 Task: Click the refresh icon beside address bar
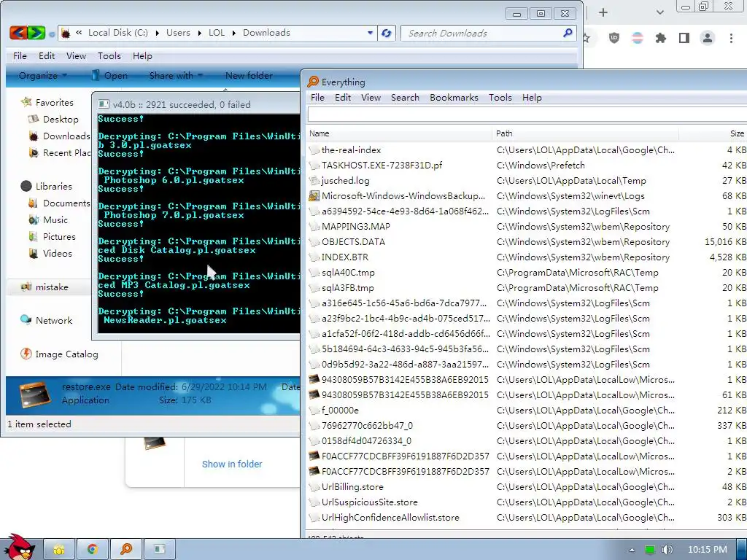(387, 33)
